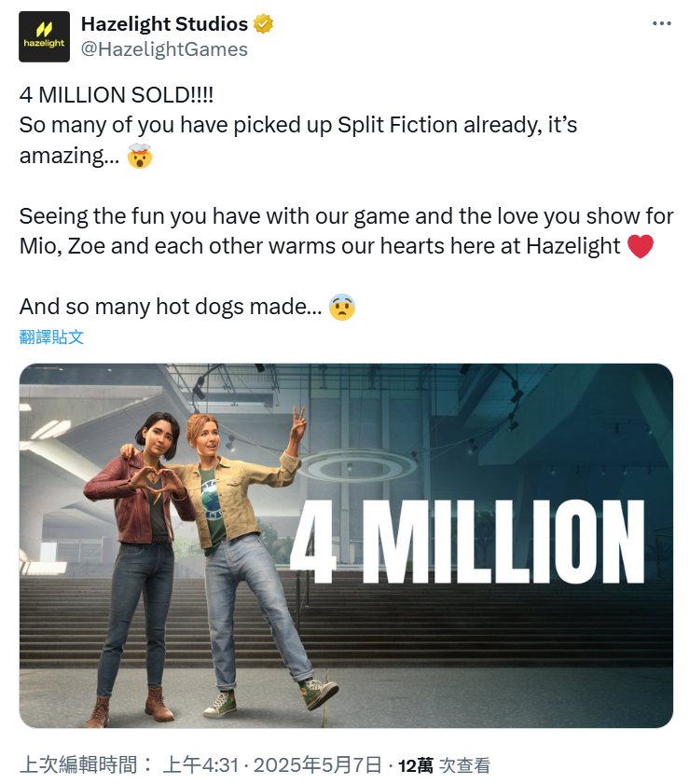Click the fearful face emoji
This screenshot has height=784, width=689.
342,307
